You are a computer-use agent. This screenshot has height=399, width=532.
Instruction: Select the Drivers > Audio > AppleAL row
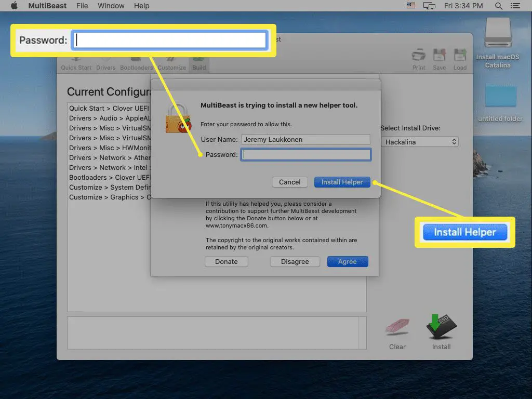(109, 118)
